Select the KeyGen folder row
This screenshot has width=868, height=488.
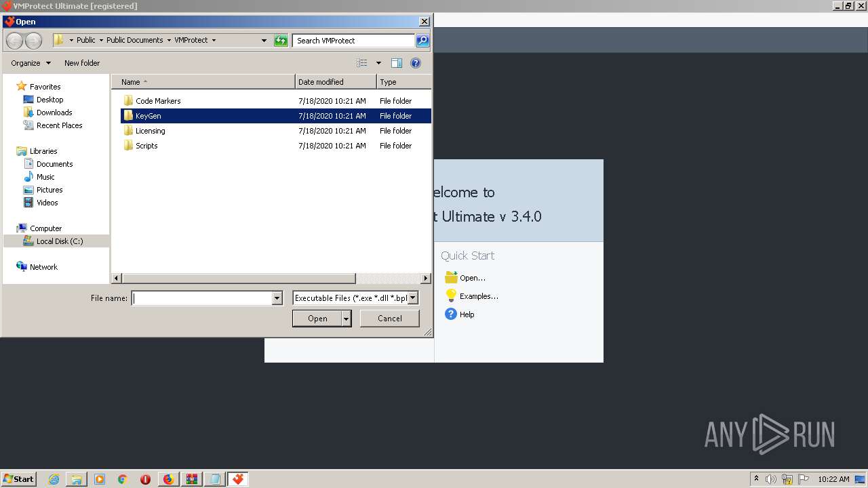275,116
